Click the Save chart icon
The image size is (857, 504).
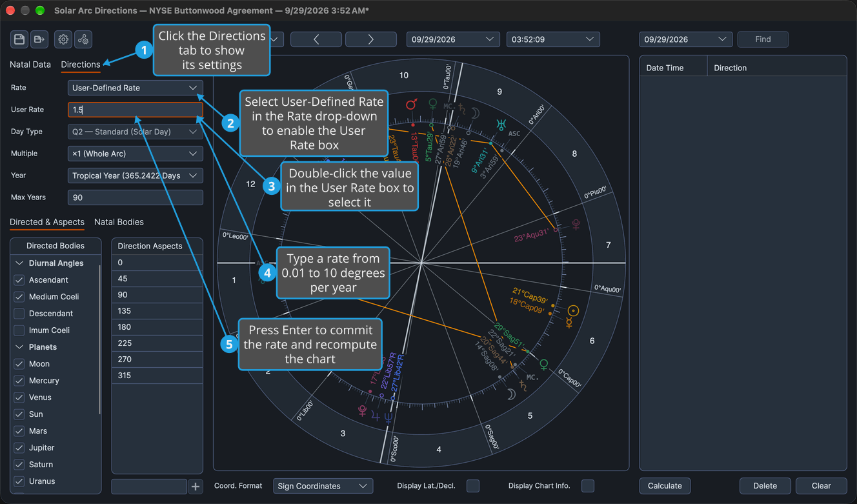[x=19, y=39]
